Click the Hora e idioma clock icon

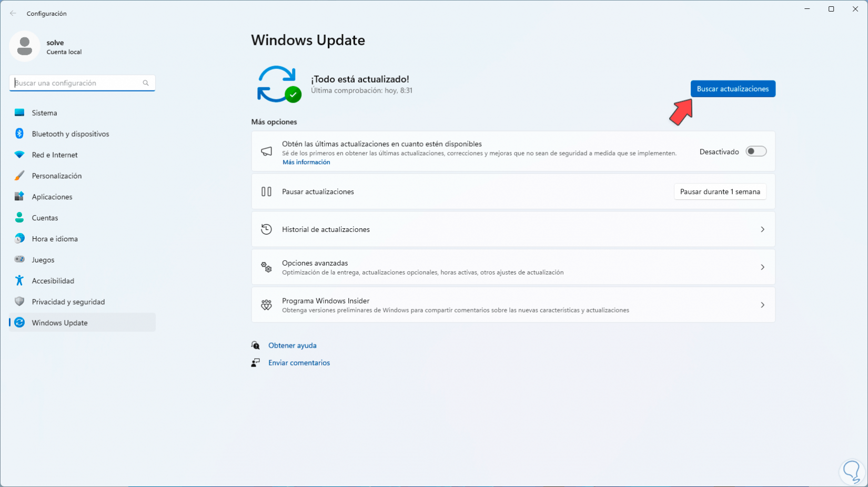[19, 239]
